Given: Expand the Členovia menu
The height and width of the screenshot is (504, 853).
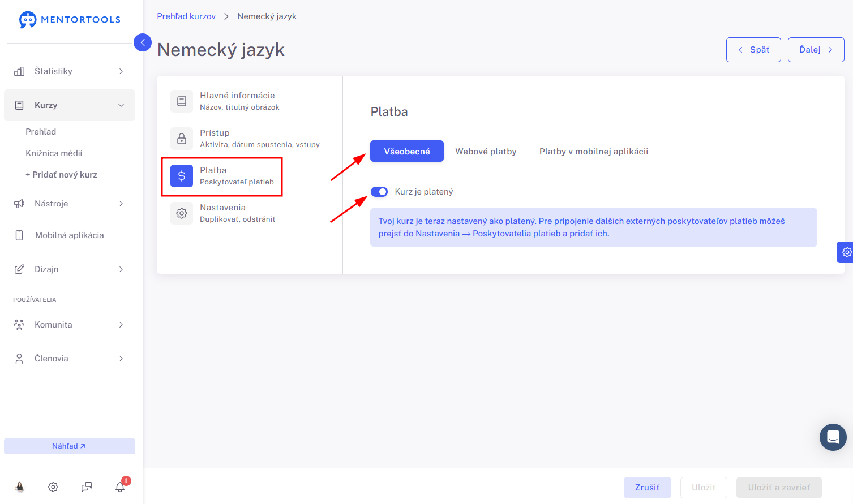Looking at the screenshot, I should tap(70, 359).
